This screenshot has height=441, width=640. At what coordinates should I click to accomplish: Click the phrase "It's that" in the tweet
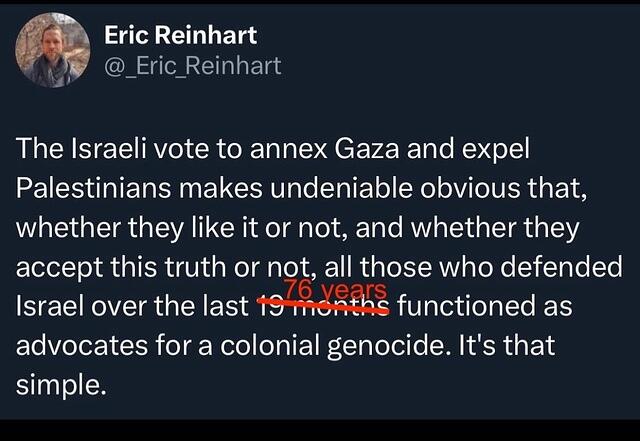[507, 345]
